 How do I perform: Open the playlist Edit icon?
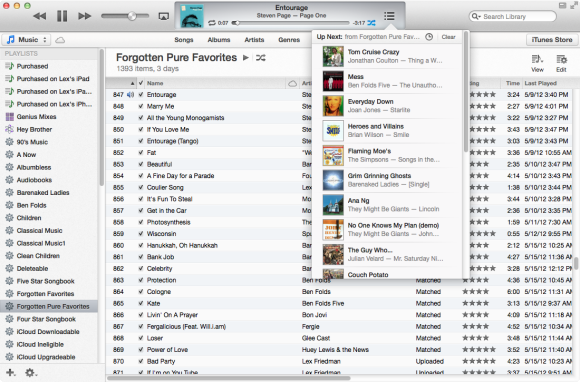[x=561, y=63]
